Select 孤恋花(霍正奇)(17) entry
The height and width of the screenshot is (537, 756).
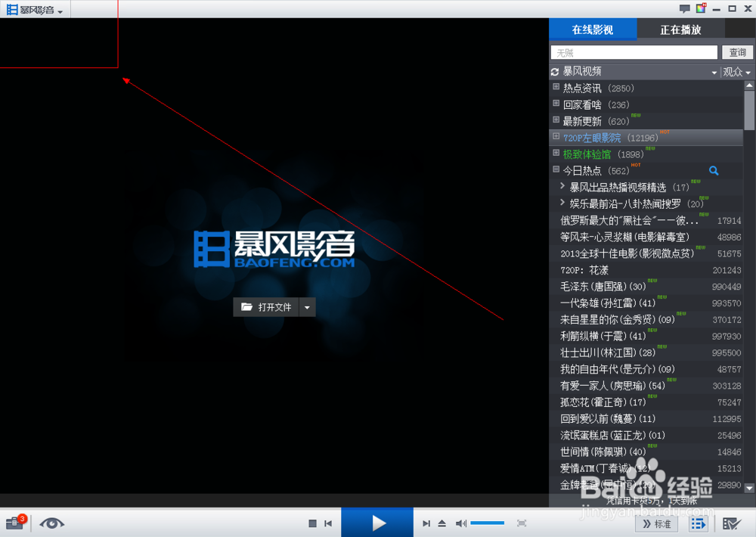click(646, 402)
